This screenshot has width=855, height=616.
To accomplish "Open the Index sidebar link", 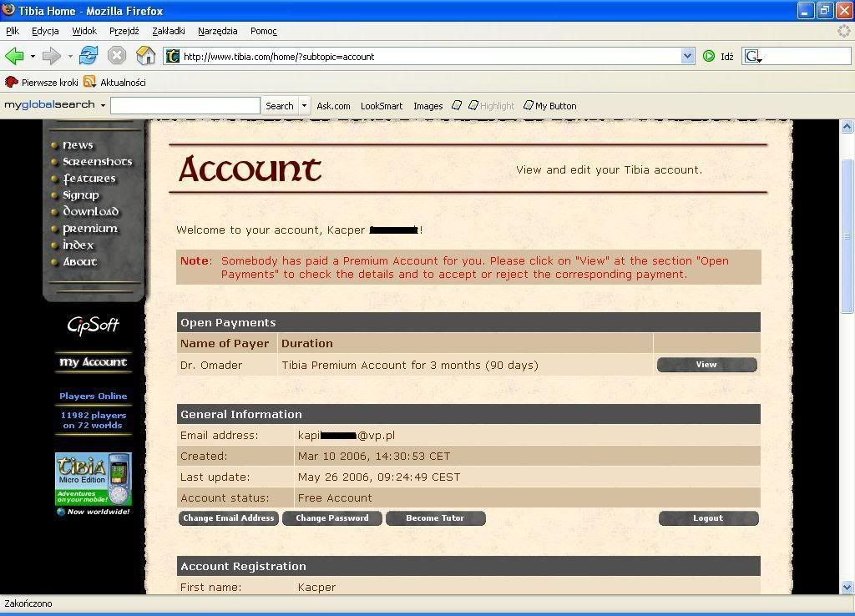I will click(78, 245).
